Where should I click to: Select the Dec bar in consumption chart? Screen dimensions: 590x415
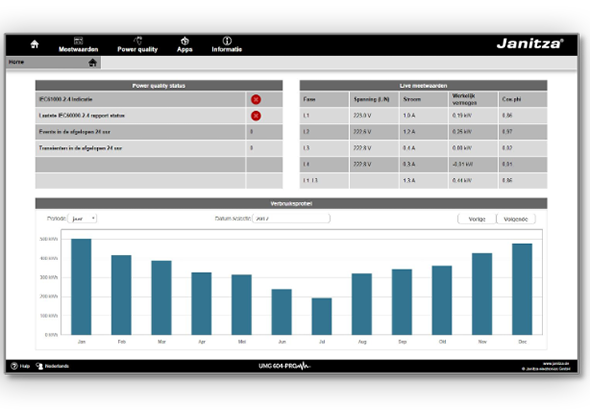tap(522, 289)
